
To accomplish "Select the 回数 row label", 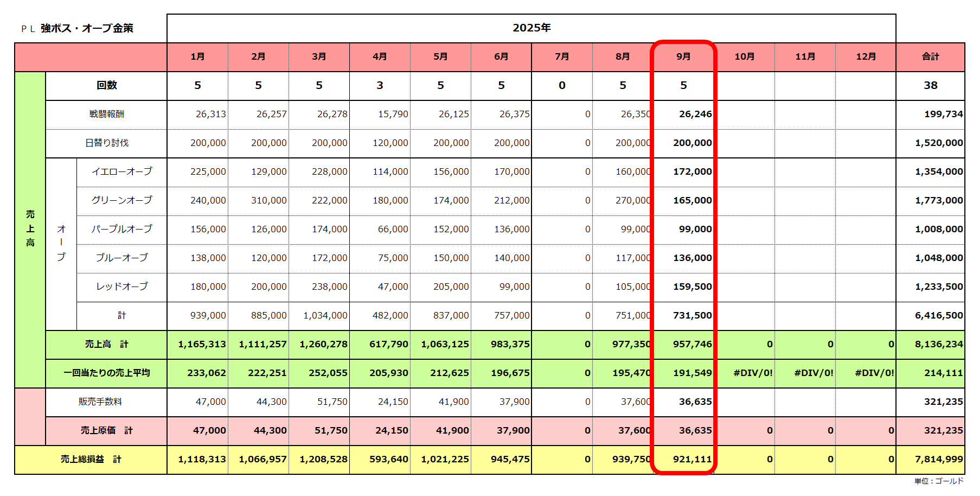I will tap(106, 85).
